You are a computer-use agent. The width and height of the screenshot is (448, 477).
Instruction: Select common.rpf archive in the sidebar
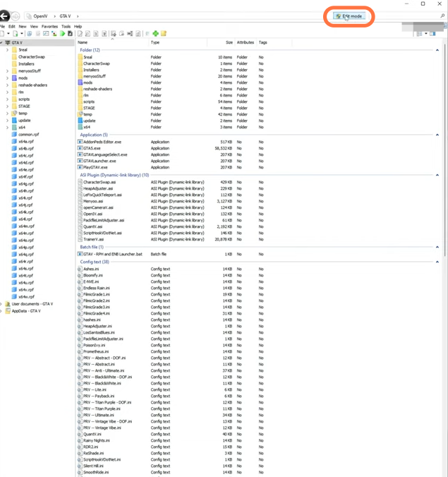click(x=28, y=135)
